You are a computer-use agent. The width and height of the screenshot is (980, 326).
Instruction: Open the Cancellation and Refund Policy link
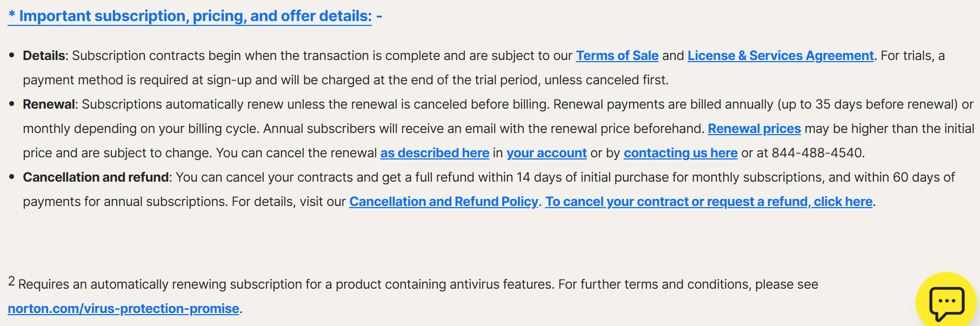[443, 202]
